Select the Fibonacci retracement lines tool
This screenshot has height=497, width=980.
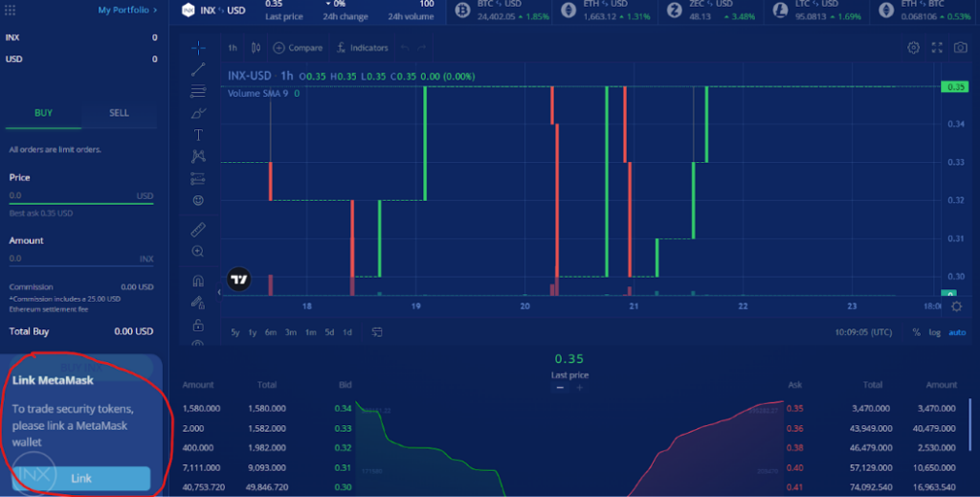coord(198,91)
